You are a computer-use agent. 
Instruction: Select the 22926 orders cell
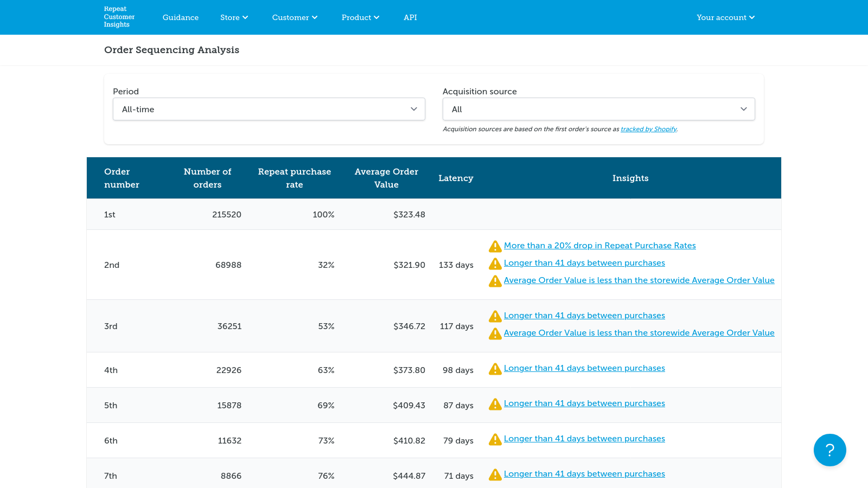(x=229, y=370)
